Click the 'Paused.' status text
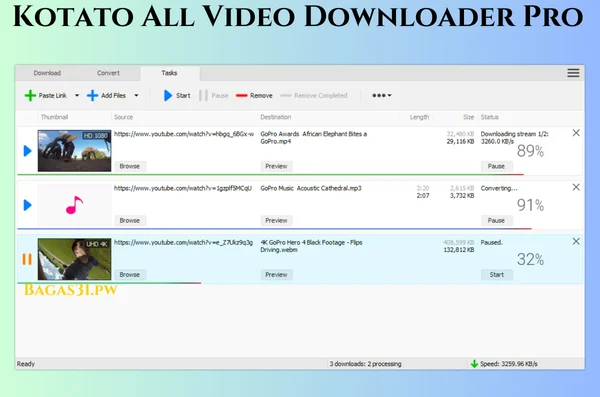Image resolution: width=600 pixels, height=397 pixels. (x=491, y=243)
